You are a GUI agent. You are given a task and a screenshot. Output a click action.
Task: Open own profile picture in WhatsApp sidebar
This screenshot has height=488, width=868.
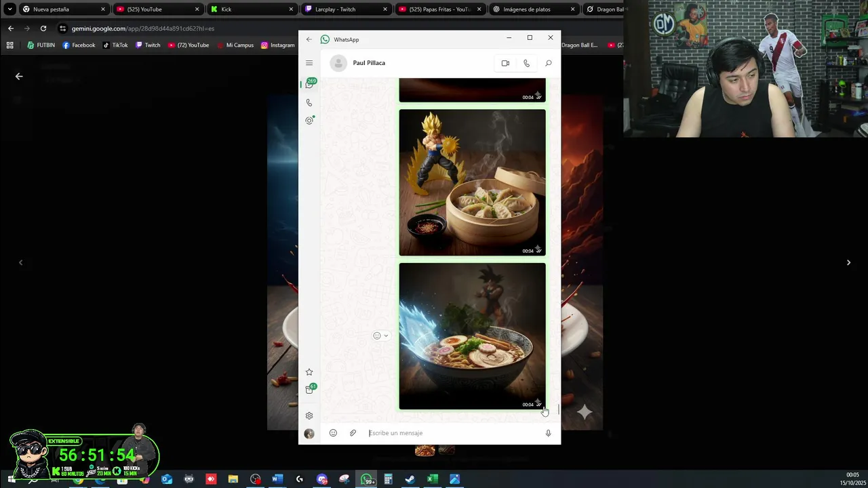tap(309, 433)
